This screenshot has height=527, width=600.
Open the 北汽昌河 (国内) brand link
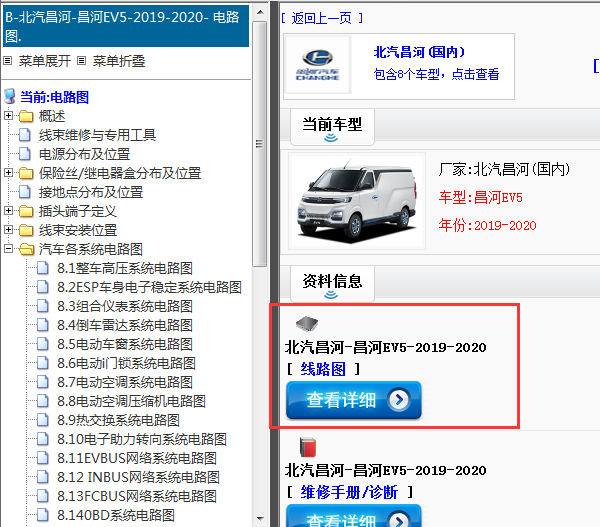419,52
